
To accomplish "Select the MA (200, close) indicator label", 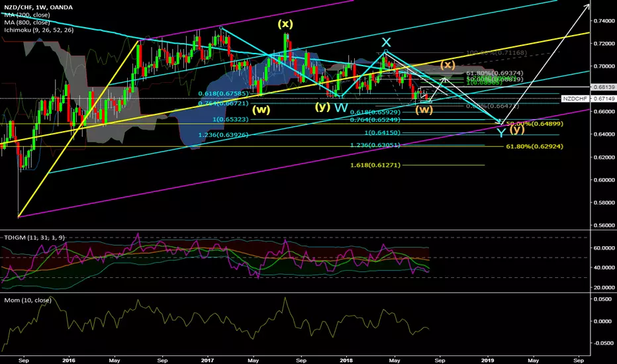I will tap(27, 15).
